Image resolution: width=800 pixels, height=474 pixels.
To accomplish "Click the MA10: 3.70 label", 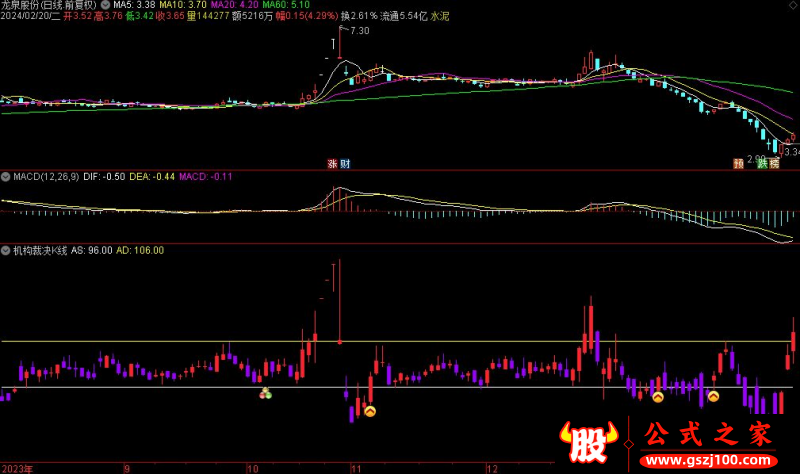I will pos(183,5).
